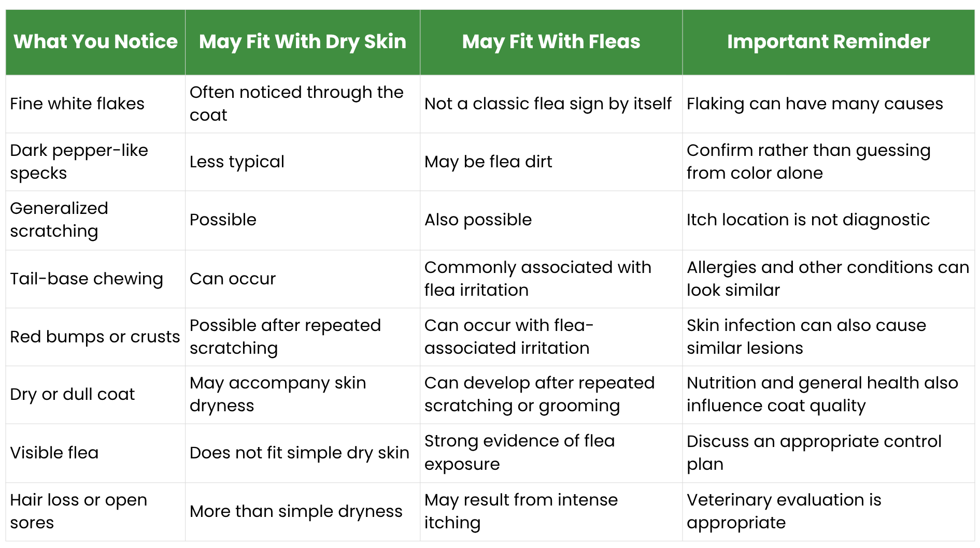Select 'Discuss an appropriate control plan' cell
The width and height of the screenshot is (980, 548).
point(828,453)
